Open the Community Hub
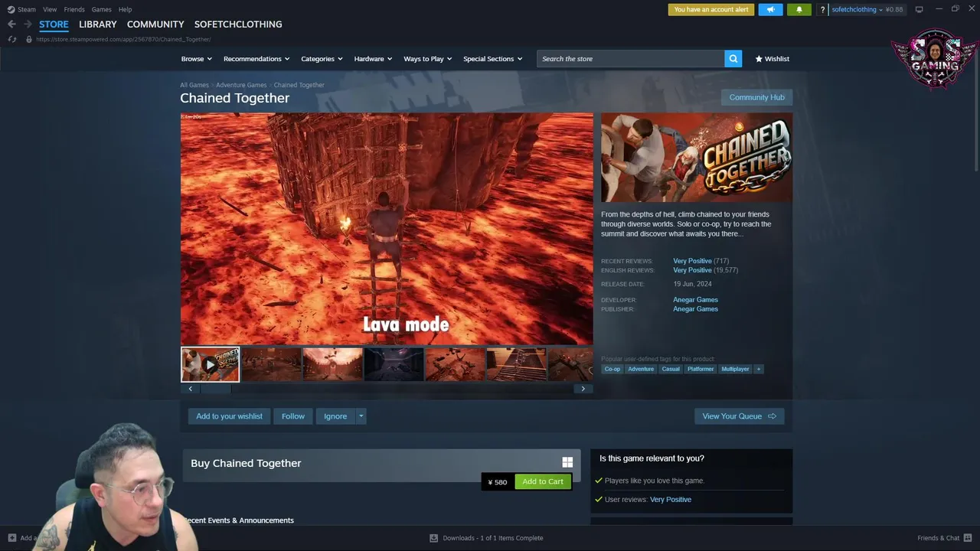The width and height of the screenshot is (980, 551). click(756, 97)
